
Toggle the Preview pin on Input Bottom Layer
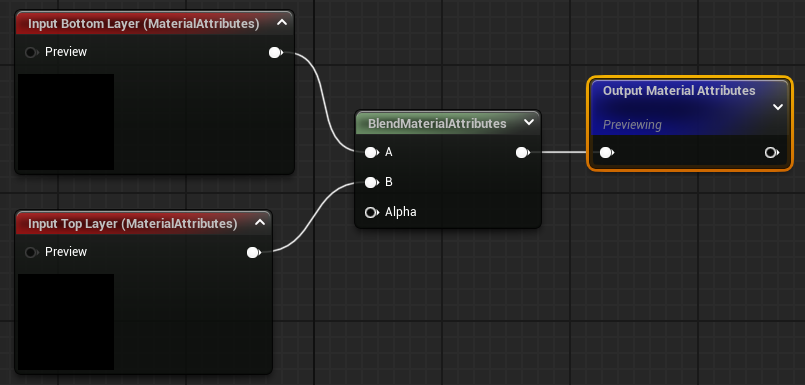pos(31,52)
